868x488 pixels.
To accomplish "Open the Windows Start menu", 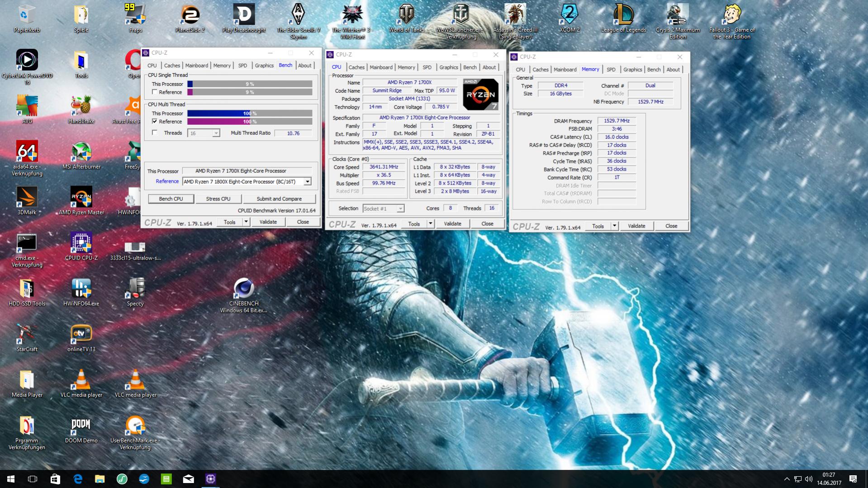I will coord(11,479).
